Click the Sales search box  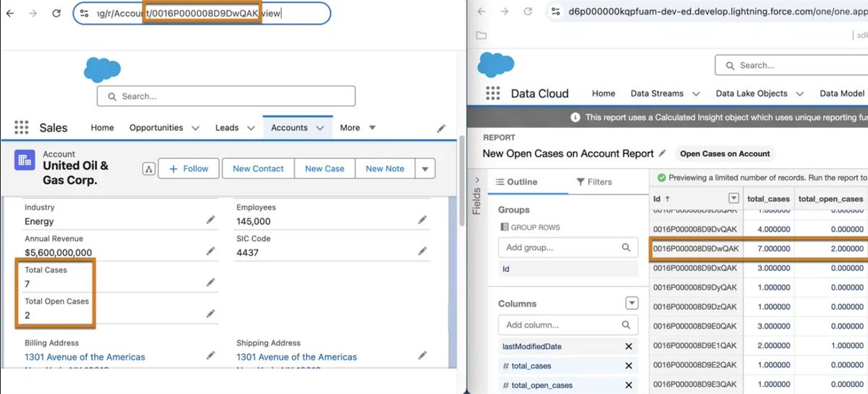click(x=226, y=96)
